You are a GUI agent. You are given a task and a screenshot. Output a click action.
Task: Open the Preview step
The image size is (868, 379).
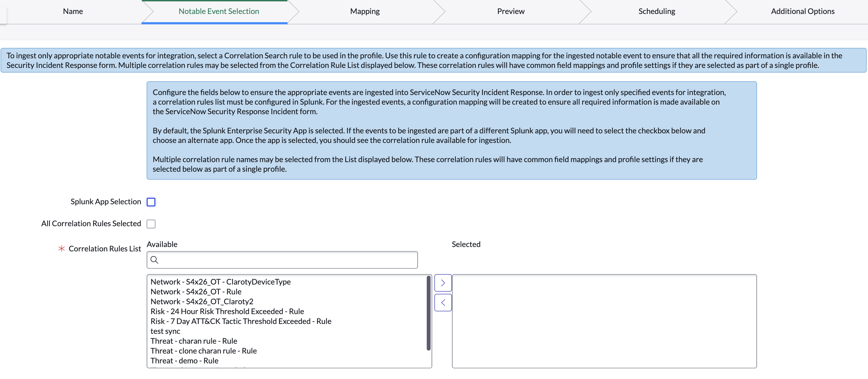click(511, 12)
